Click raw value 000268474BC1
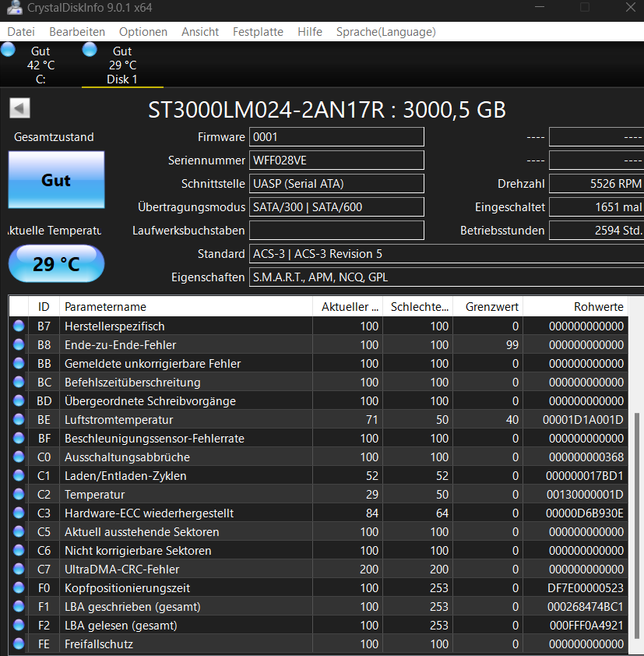Screen dimensions: 644x656 [586, 607]
